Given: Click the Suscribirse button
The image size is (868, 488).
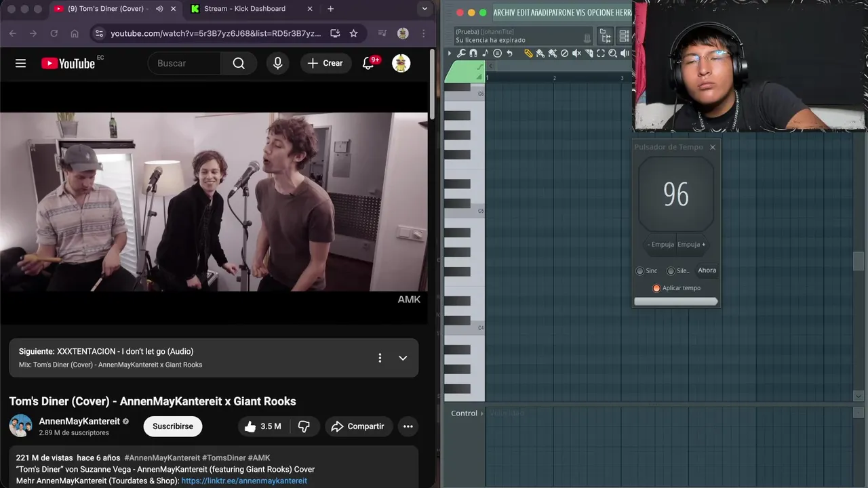Looking at the screenshot, I should click(x=173, y=426).
